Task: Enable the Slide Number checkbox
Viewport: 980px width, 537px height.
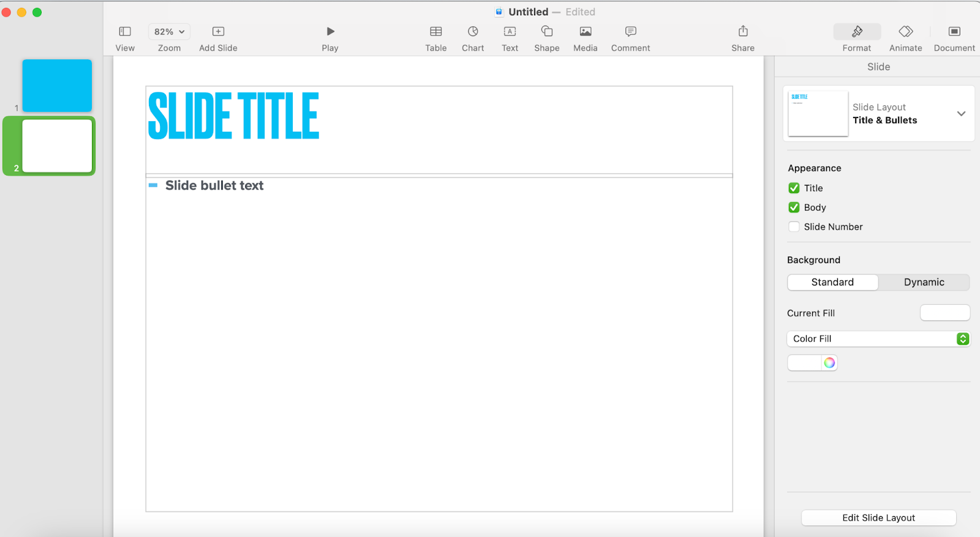Action: click(x=794, y=227)
